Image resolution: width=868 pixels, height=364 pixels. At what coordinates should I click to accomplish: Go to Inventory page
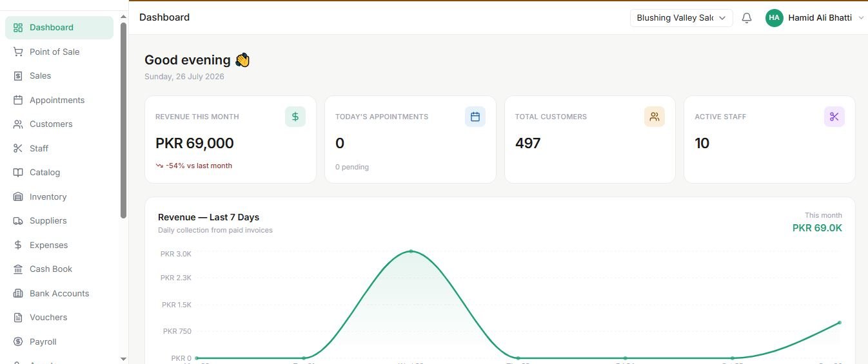coord(59,196)
